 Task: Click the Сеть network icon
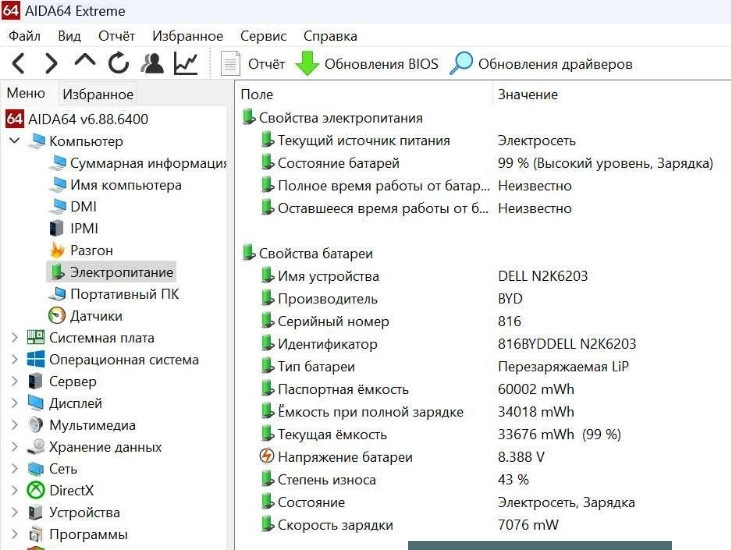pyautogui.click(x=36, y=469)
